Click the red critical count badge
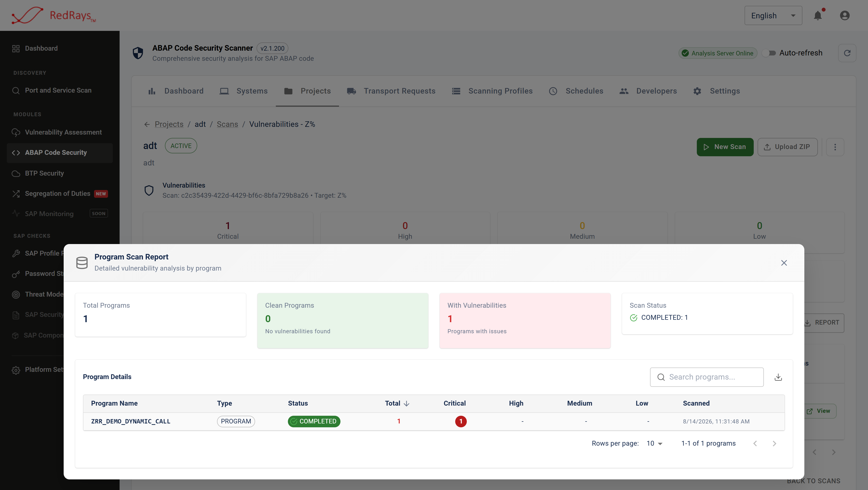Viewport: 868px width, 490px height. (461, 422)
